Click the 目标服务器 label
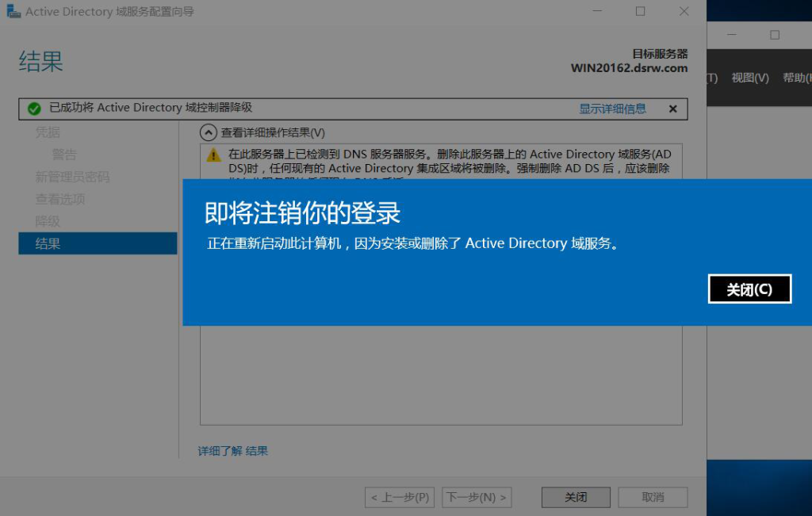The height and width of the screenshot is (516, 812). [660, 54]
